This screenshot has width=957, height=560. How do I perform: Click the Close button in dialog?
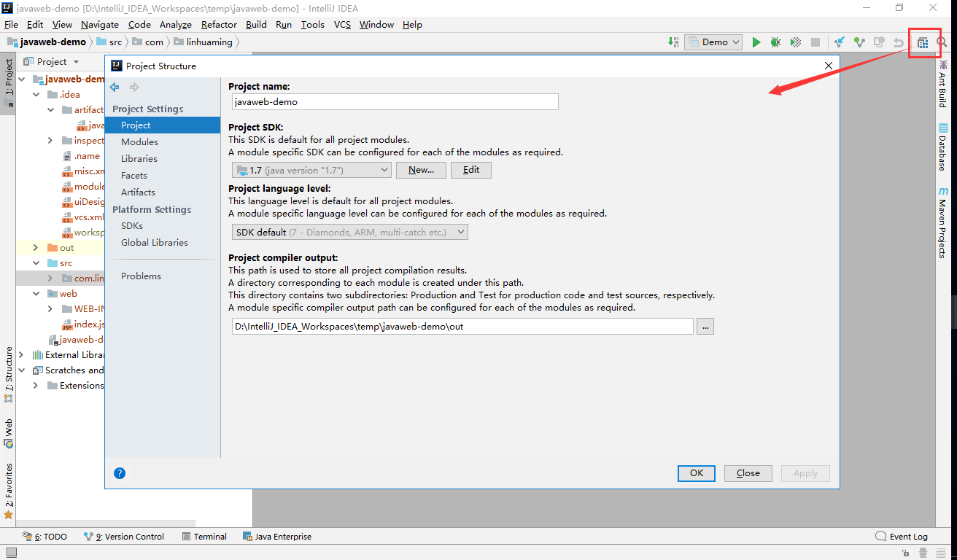748,473
